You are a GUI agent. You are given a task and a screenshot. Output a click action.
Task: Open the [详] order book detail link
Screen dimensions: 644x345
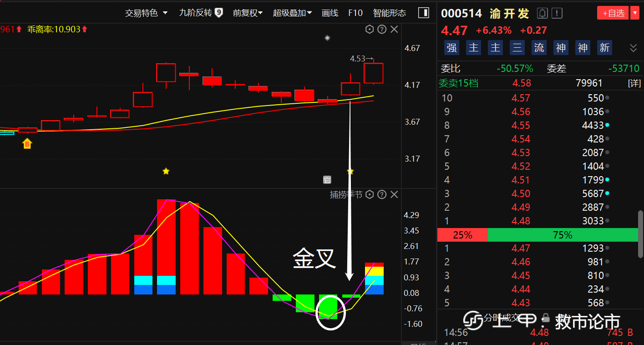coord(634,83)
